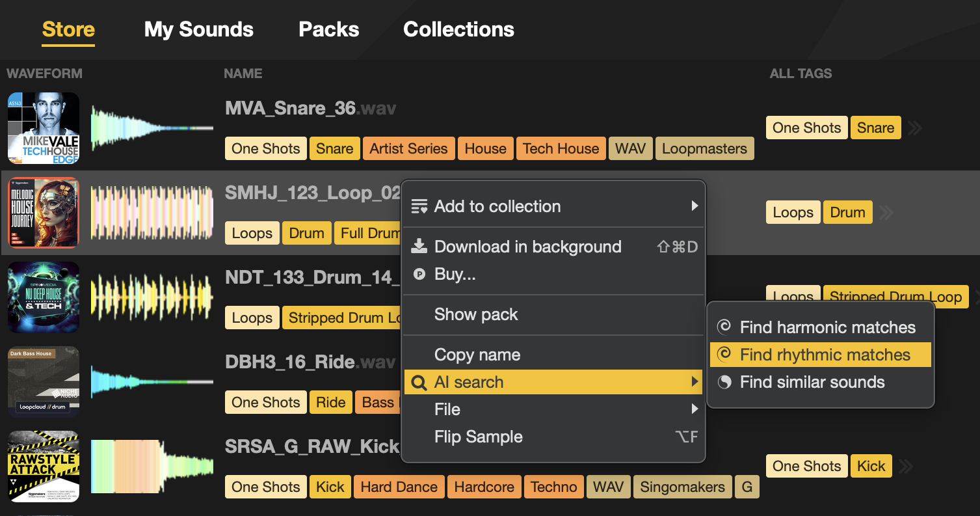Click the NAME column header
980x516 pixels.
point(243,74)
